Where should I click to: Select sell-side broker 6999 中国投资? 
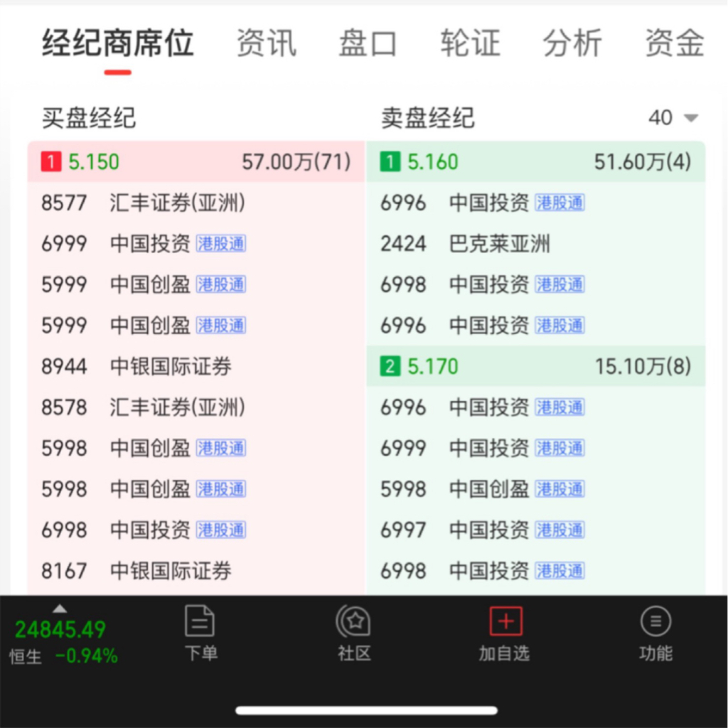pyautogui.click(x=536, y=448)
